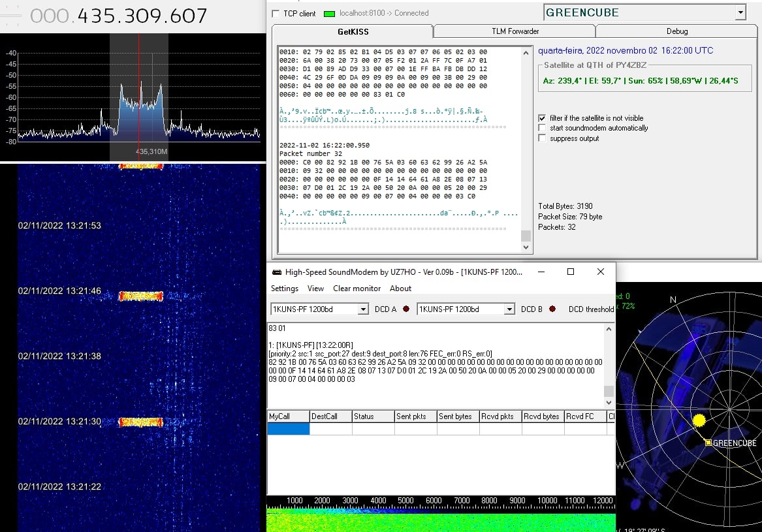Click the green connection status indicator

[x=329, y=14]
